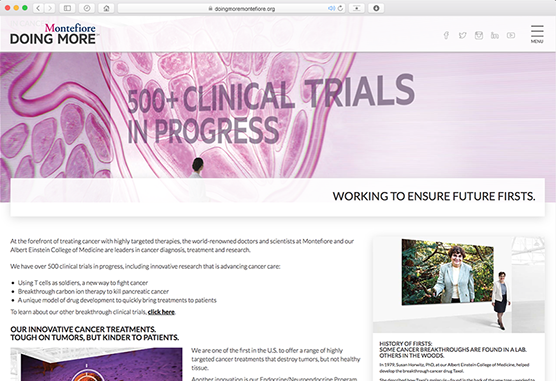The width and height of the screenshot is (556, 381).
Task: Follow the 'click here' clinical trials link
Action: [x=161, y=312]
